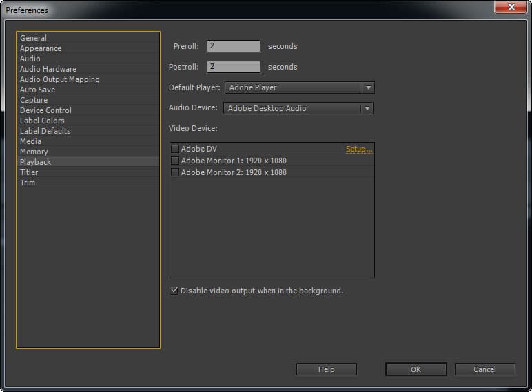
Task: Expand the Default Player dropdown arrow
Action: tap(368, 87)
